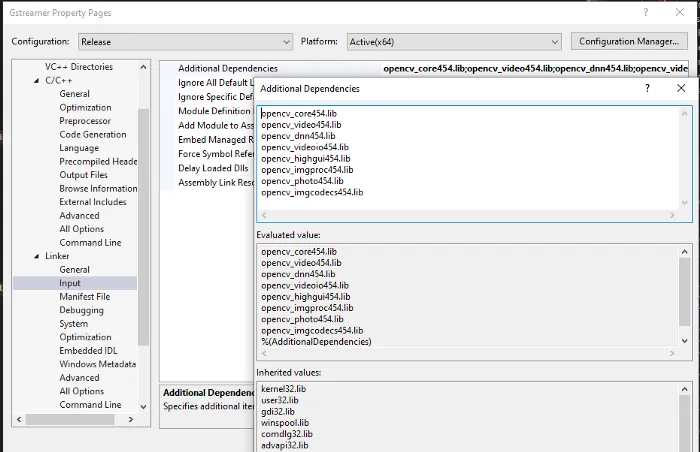Image resolution: width=700 pixels, height=452 pixels.
Task: Open the Windows Metadata page
Action: [x=97, y=364]
